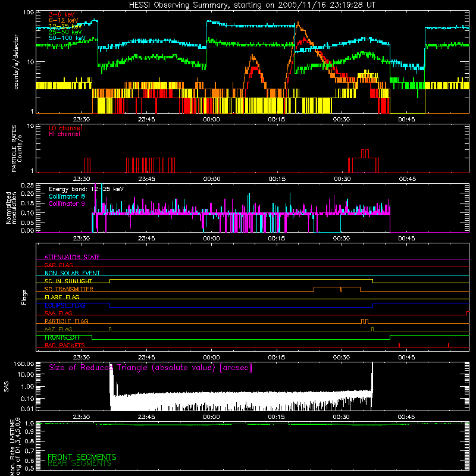Click the 6-12 keV flare peak near 00:20
476x476 pixels.
[298, 23]
